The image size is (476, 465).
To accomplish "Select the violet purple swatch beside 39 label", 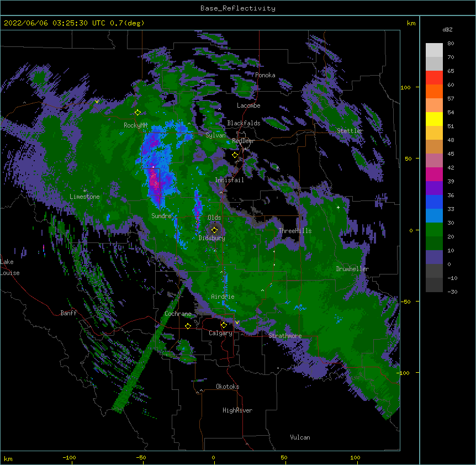I will [434, 188].
